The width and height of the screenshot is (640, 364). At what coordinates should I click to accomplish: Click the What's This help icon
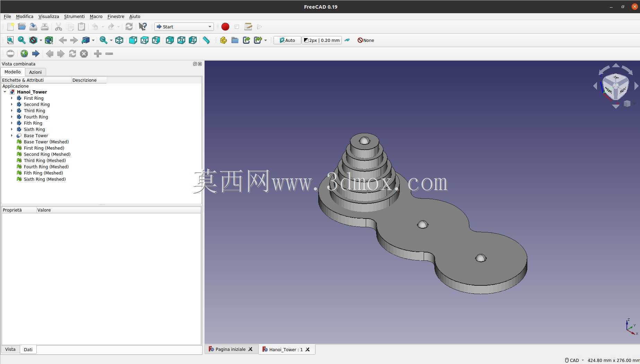pos(142,27)
